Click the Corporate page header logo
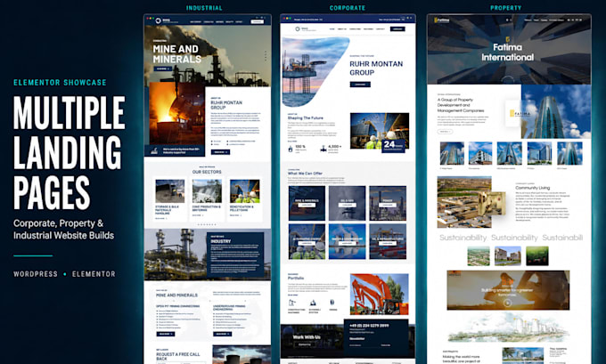 pyautogui.click(x=306, y=29)
